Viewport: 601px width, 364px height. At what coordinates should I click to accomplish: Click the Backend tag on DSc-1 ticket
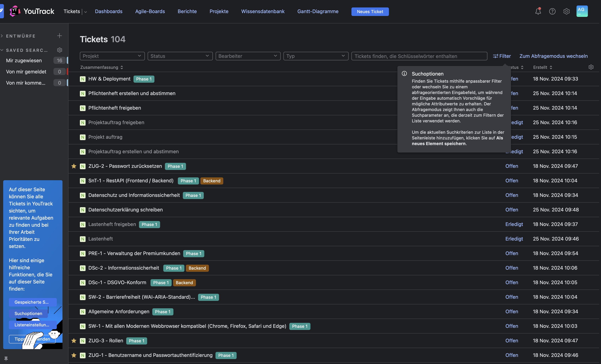[184, 283]
